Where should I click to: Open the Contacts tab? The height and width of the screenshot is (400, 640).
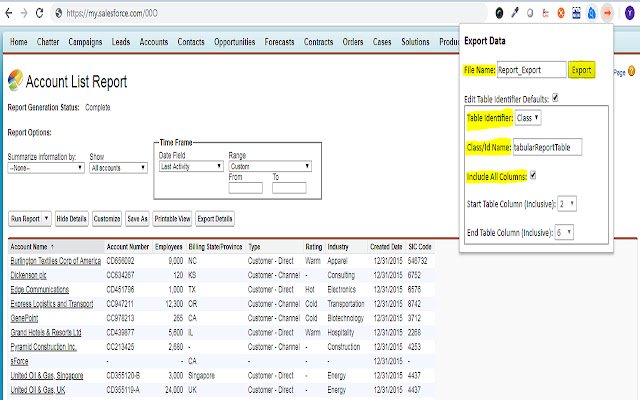point(191,42)
